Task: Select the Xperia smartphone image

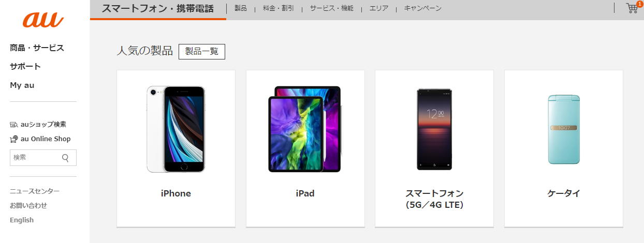Action: click(x=434, y=129)
